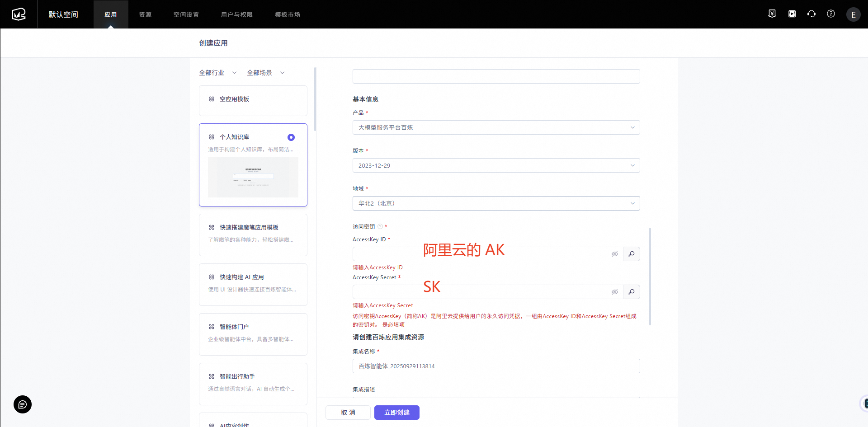Click the icon on the 个人知识库 card

tap(212, 137)
